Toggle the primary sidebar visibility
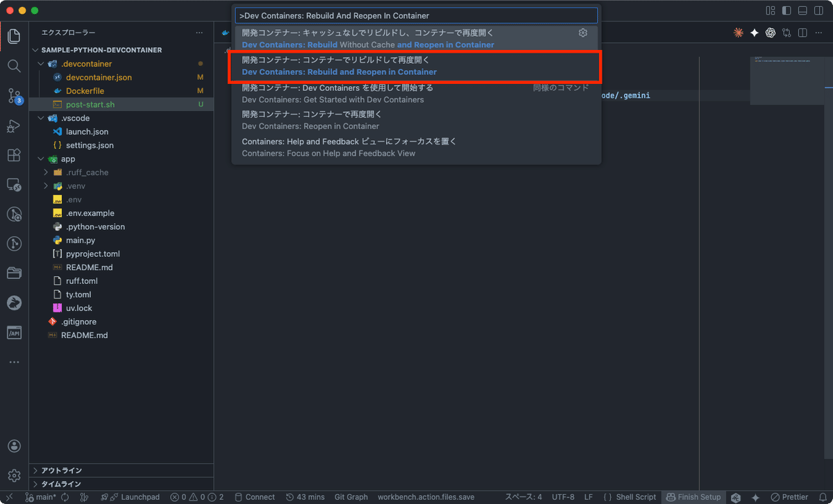The image size is (833, 504). tap(786, 10)
